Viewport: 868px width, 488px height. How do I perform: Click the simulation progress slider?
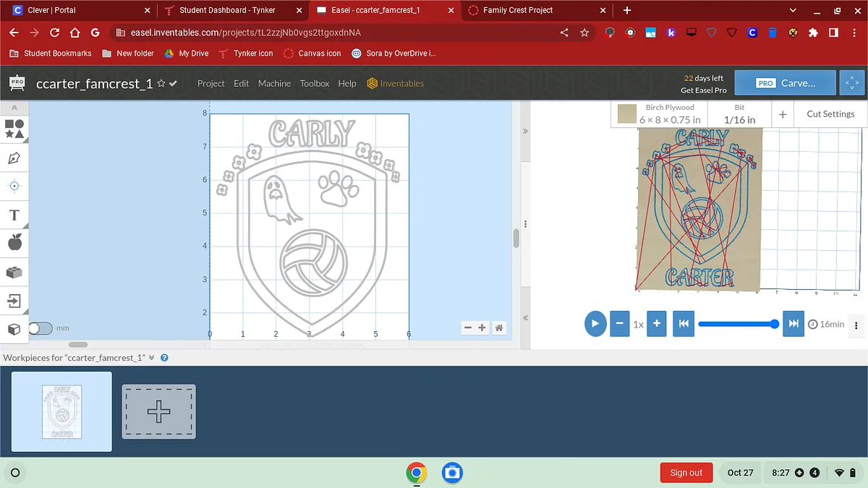(x=736, y=324)
